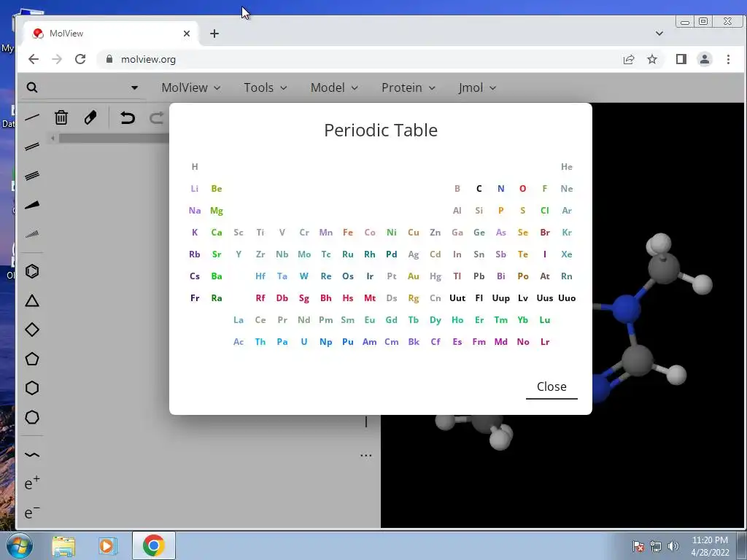Open the Chrome profile avatar
The width and height of the screenshot is (747, 560).
click(705, 59)
